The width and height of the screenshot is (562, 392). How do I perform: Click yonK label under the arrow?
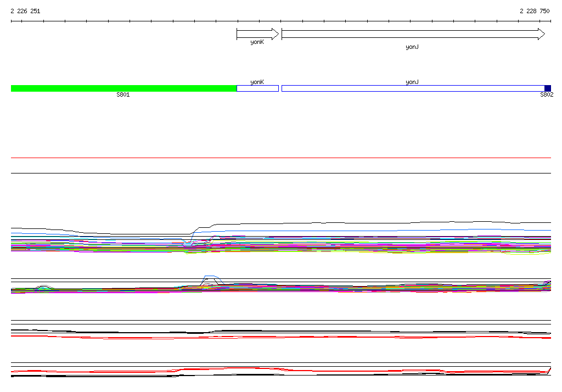tap(257, 42)
